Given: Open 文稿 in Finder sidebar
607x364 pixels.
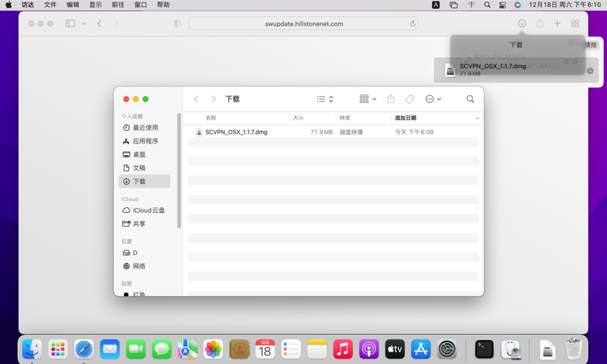Looking at the screenshot, I should [144, 168].
